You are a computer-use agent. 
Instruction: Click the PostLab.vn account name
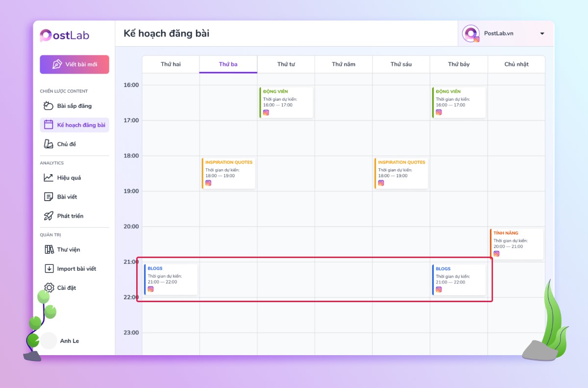click(x=499, y=33)
